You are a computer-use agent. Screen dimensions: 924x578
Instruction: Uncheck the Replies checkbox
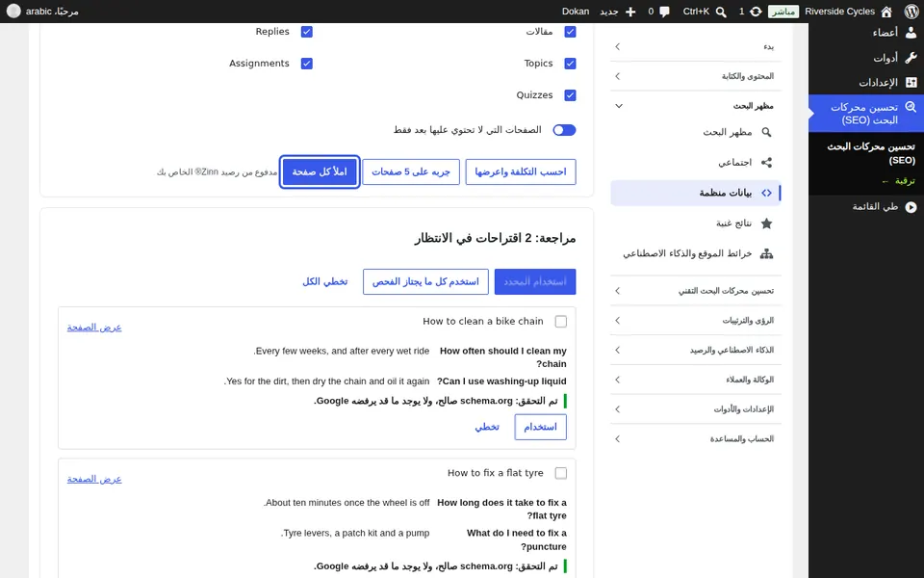pyautogui.click(x=306, y=32)
